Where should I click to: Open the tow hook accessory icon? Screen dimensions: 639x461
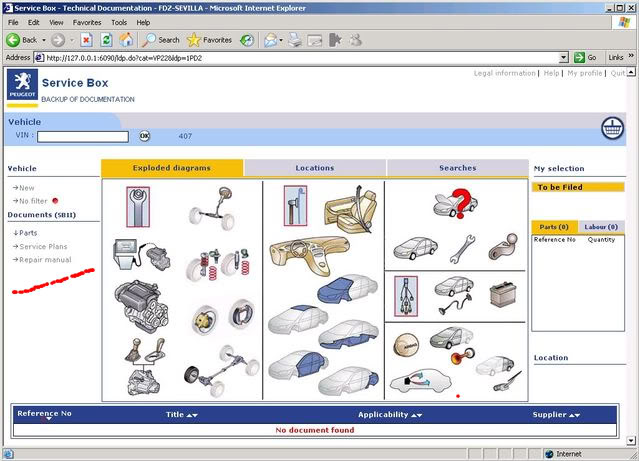(x=503, y=247)
